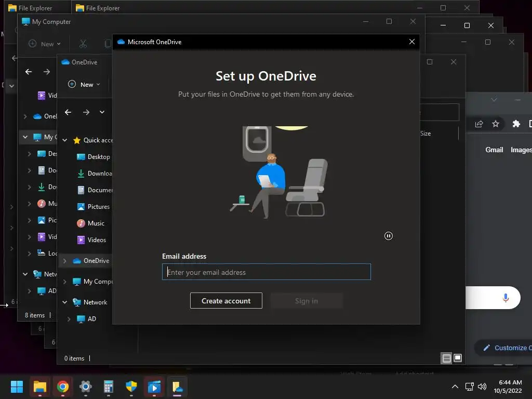532x399 pixels.
Task: Click the Gmail link in Chrome
Action: pos(494,150)
